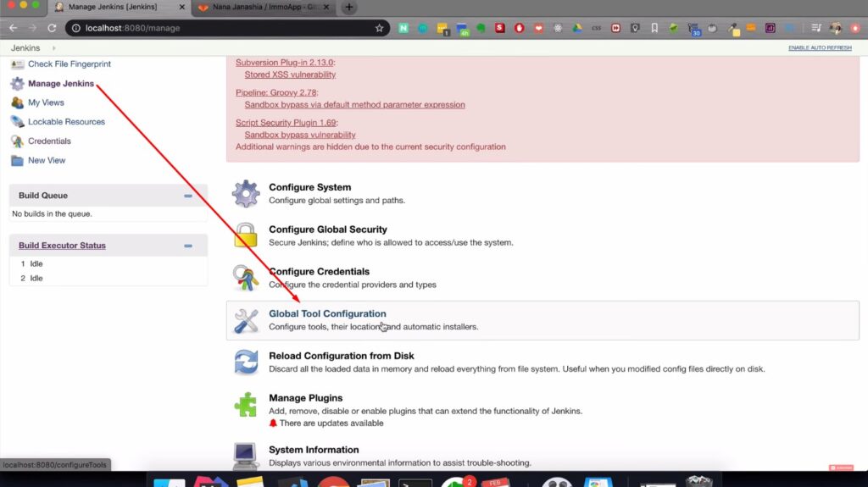The width and height of the screenshot is (868, 487).
Task: Click the Manage Jenkins gear icon in sidebar
Action: coord(17,84)
